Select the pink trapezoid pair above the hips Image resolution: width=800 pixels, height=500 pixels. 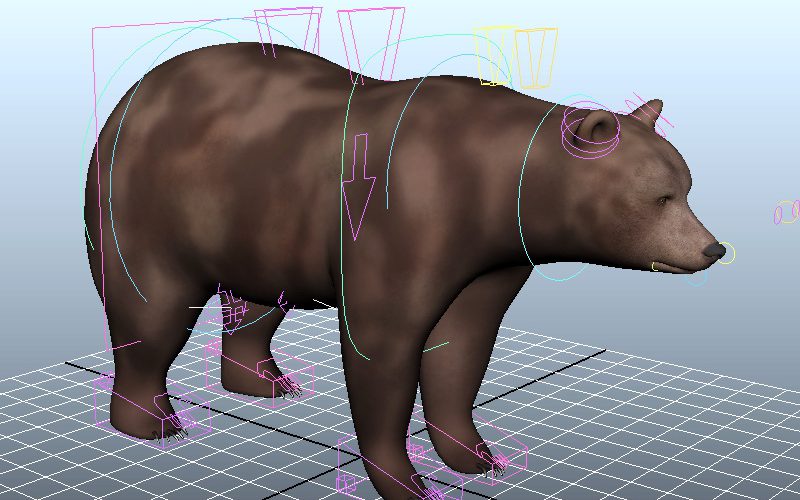point(289,31)
